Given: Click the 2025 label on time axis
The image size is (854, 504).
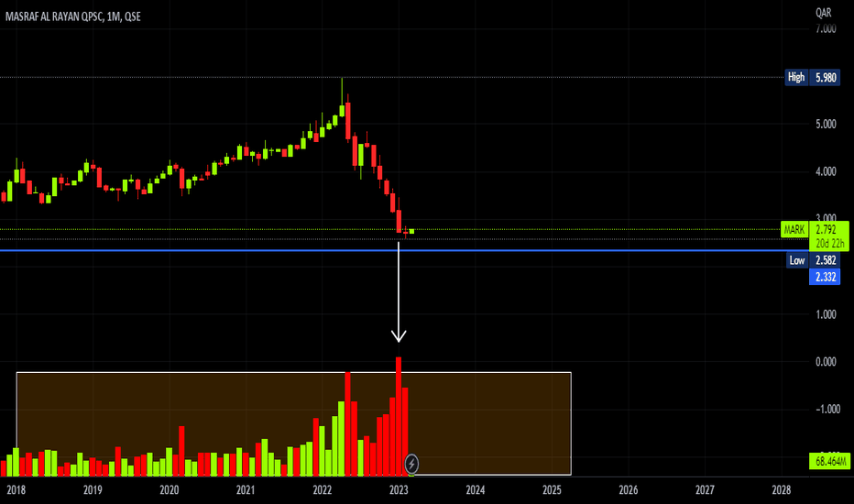Looking at the screenshot, I should click(552, 490).
